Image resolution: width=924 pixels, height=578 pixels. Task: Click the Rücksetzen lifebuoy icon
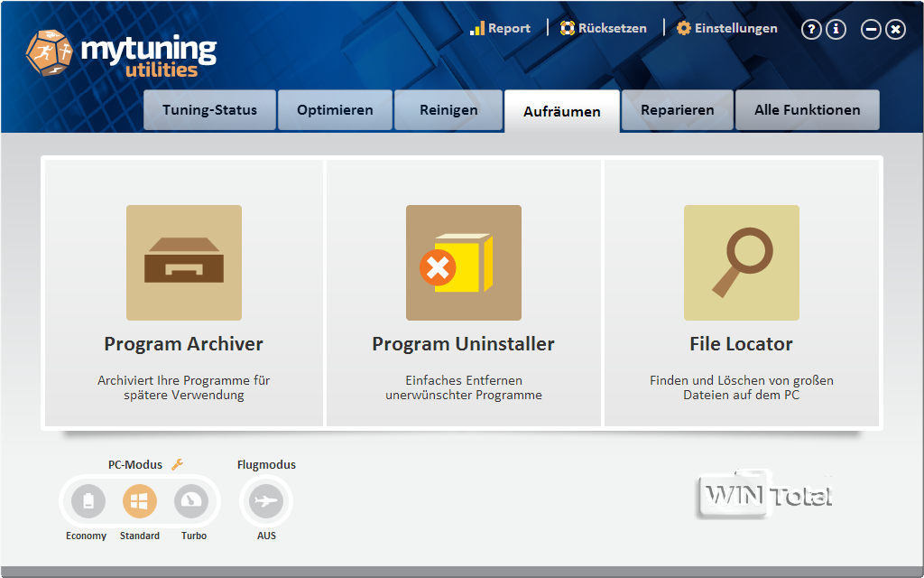pyautogui.click(x=567, y=28)
